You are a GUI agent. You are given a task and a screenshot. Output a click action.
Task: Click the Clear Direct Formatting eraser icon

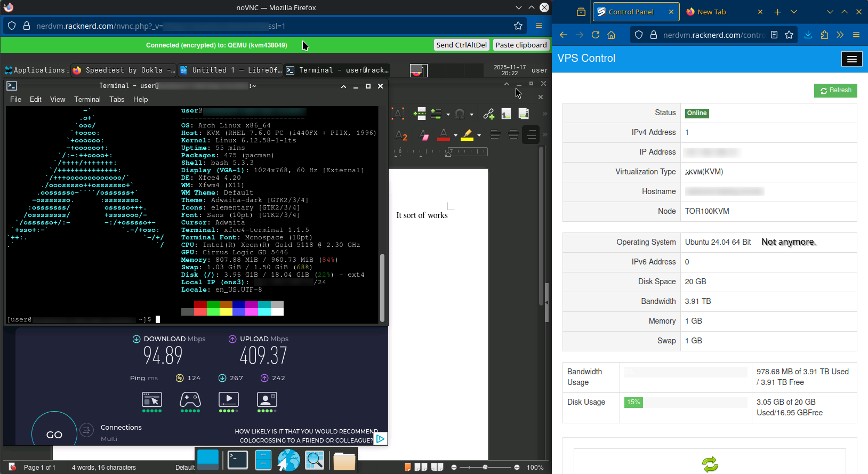[424, 135]
